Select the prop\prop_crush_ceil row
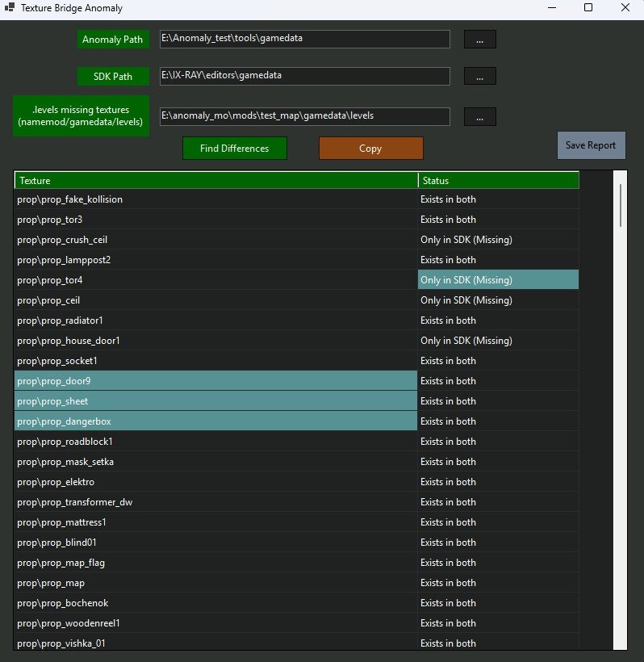Image resolution: width=644 pixels, height=662 pixels. (296, 240)
